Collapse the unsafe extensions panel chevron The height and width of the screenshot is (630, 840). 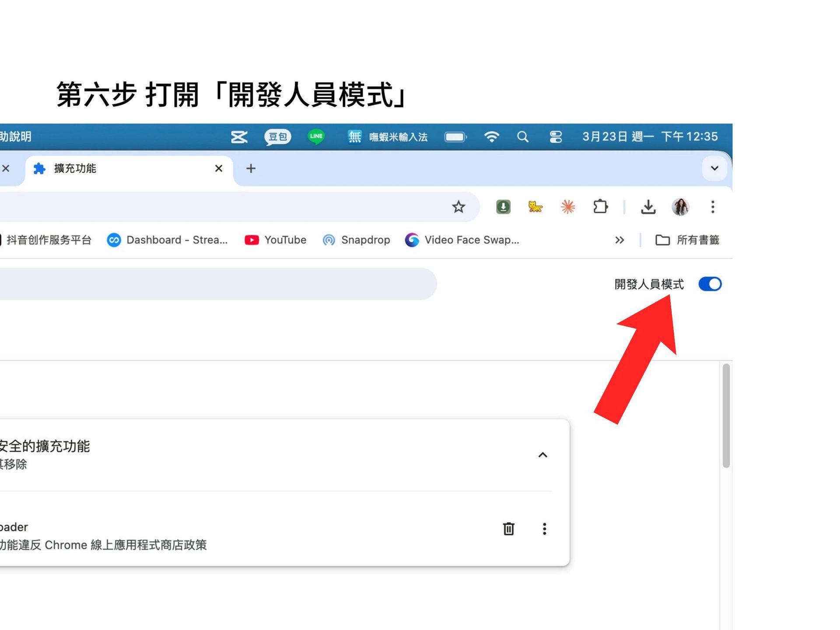pos(542,455)
